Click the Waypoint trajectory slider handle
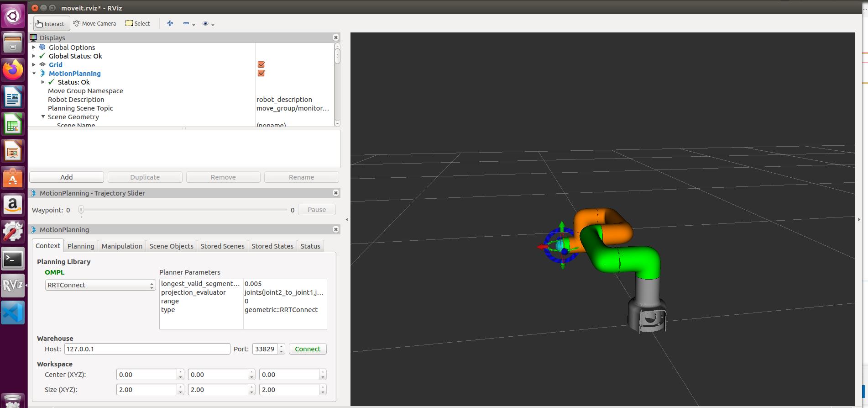The image size is (868, 408). [x=81, y=210]
